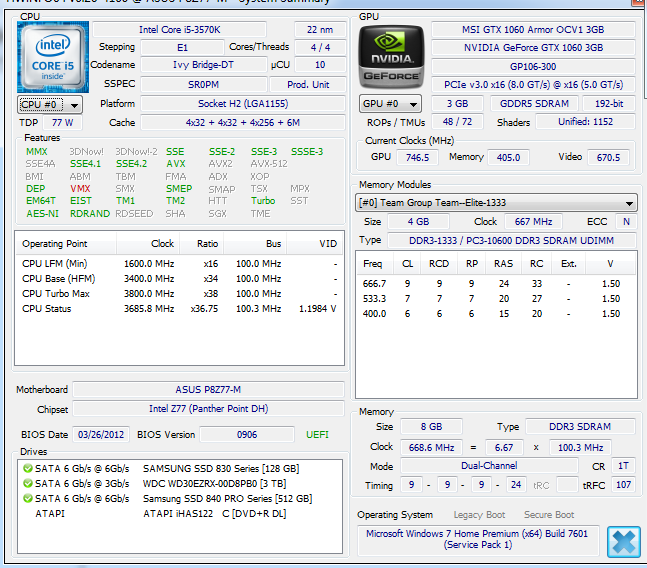
Task: Click the WDC WD30EZRX-00D8PB0 drive entry
Action: coord(215,483)
